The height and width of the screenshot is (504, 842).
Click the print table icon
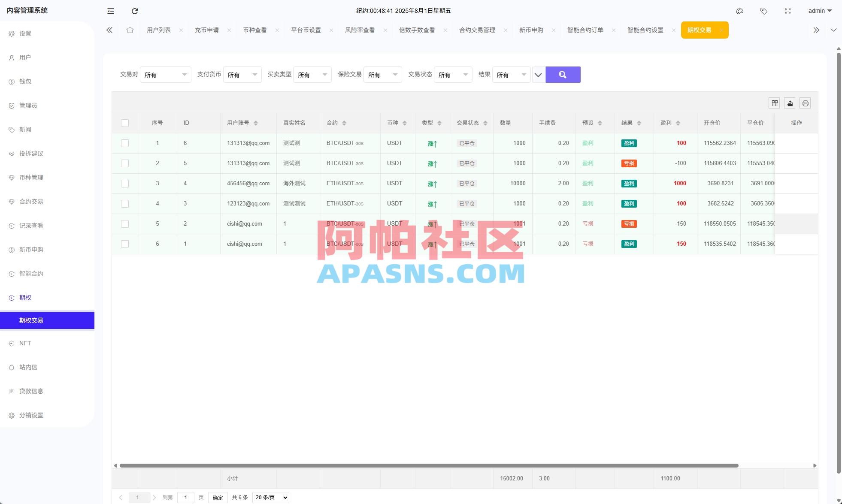(806, 103)
